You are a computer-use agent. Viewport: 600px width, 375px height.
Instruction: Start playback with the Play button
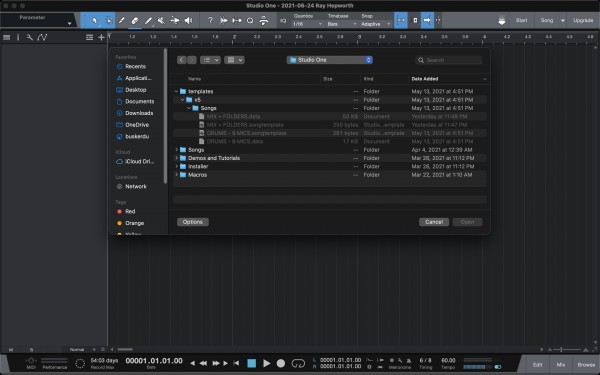click(x=267, y=363)
